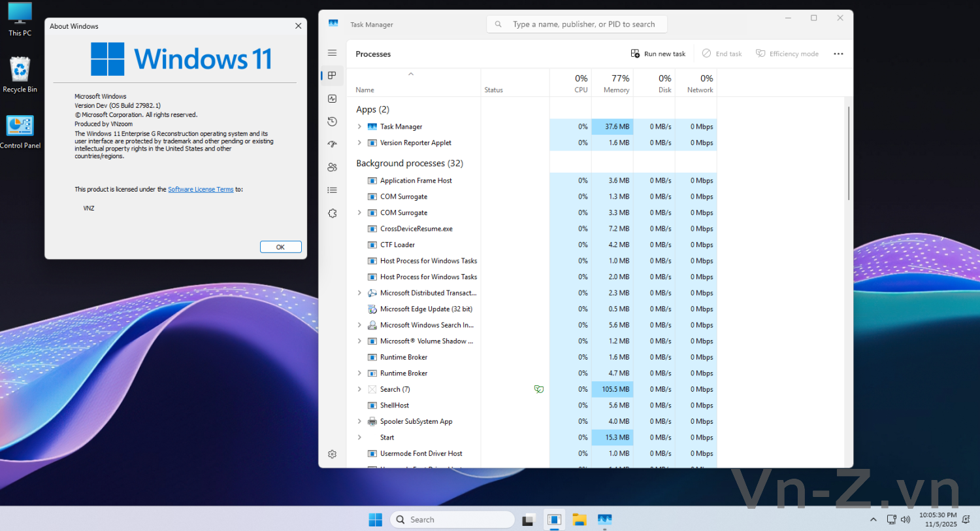Click the three-dot more options button
Image resolution: width=980 pixels, height=531 pixels.
838,54
